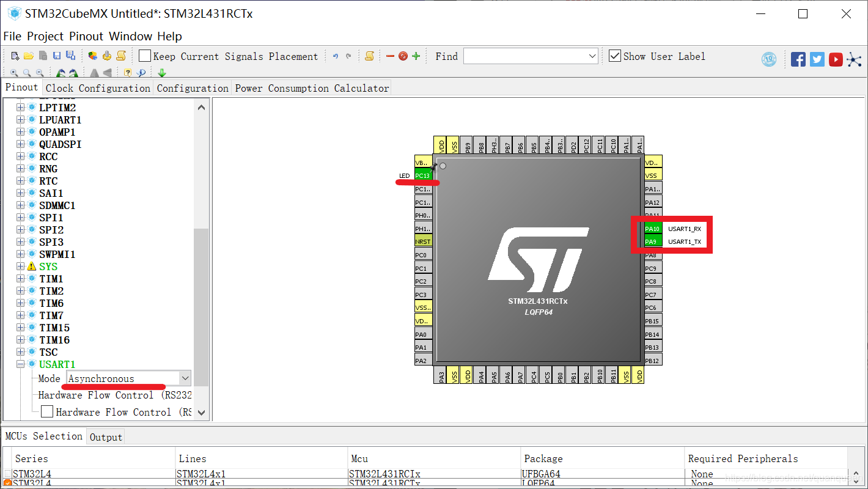The width and height of the screenshot is (868, 489).
Task: Open the Help menu
Action: (169, 36)
